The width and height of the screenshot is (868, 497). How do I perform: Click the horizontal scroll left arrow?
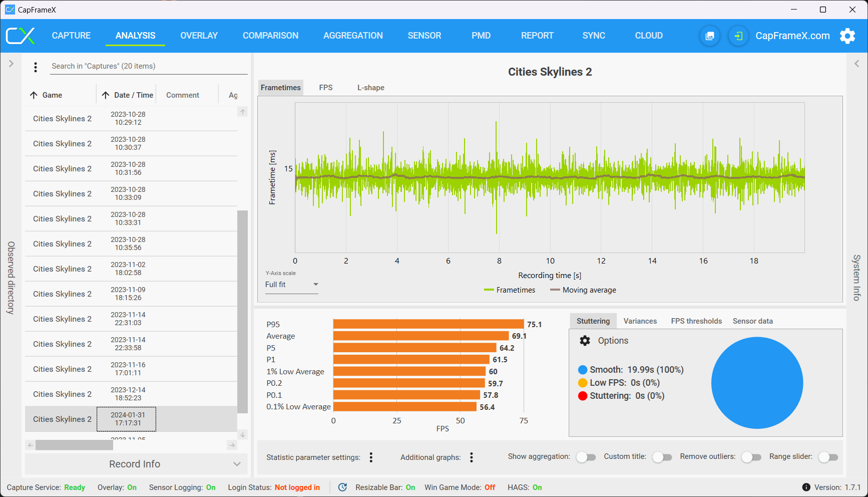(31, 445)
